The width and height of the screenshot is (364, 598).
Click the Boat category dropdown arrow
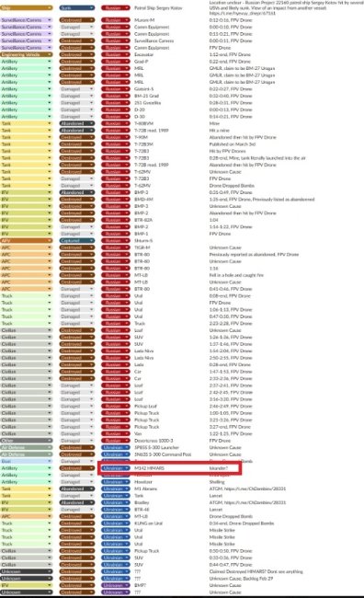click(x=50, y=461)
